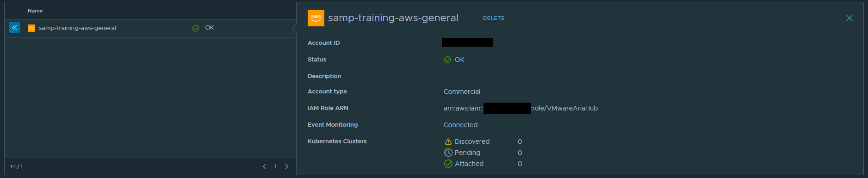This screenshot has width=868, height=178.
Task: Click the samp-training-aws-general details panel title
Action: click(393, 18)
